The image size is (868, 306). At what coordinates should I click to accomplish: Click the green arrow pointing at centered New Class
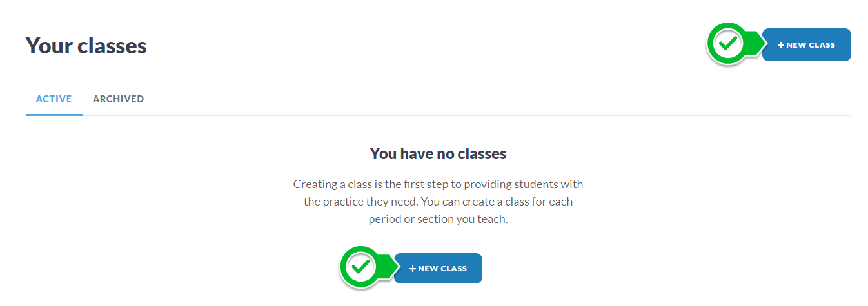point(387,266)
